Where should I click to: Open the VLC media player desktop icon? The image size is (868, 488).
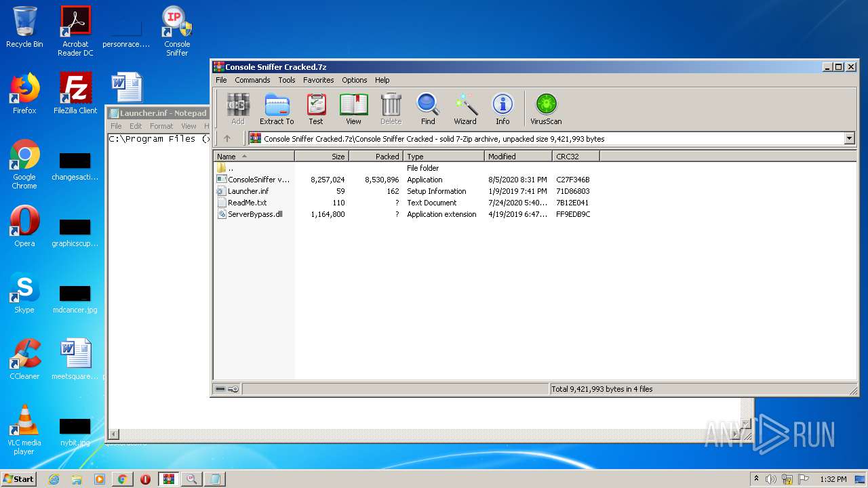pyautogui.click(x=24, y=430)
